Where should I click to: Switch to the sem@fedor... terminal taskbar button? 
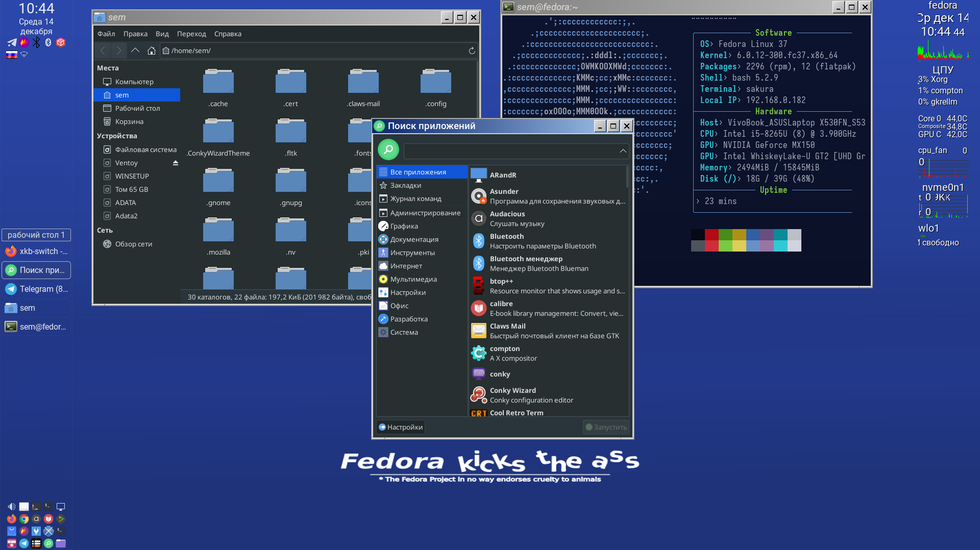coord(36,327)
